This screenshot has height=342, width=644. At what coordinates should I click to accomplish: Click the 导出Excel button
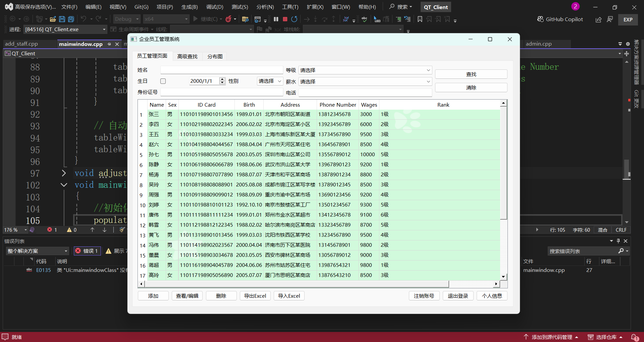point(255,296)
